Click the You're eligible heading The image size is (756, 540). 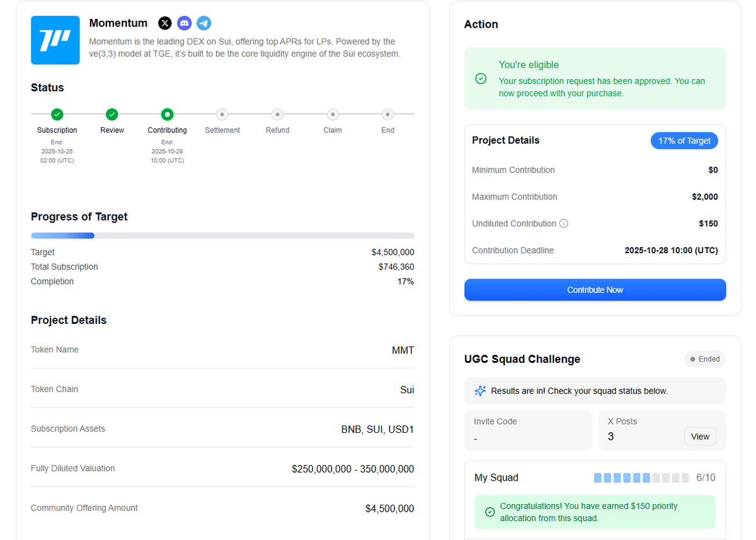[529, 65]
